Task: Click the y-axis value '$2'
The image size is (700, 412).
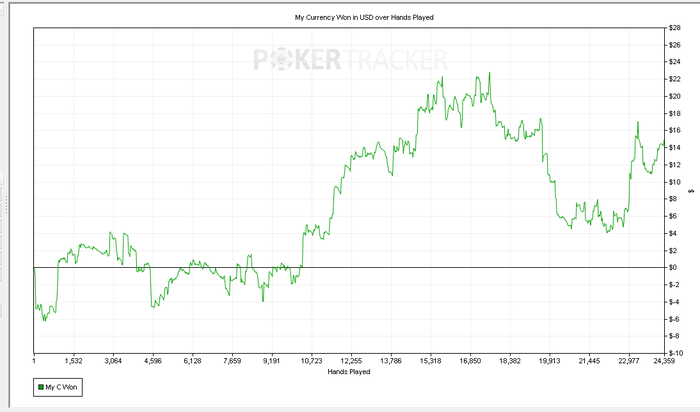Action: 673,250
